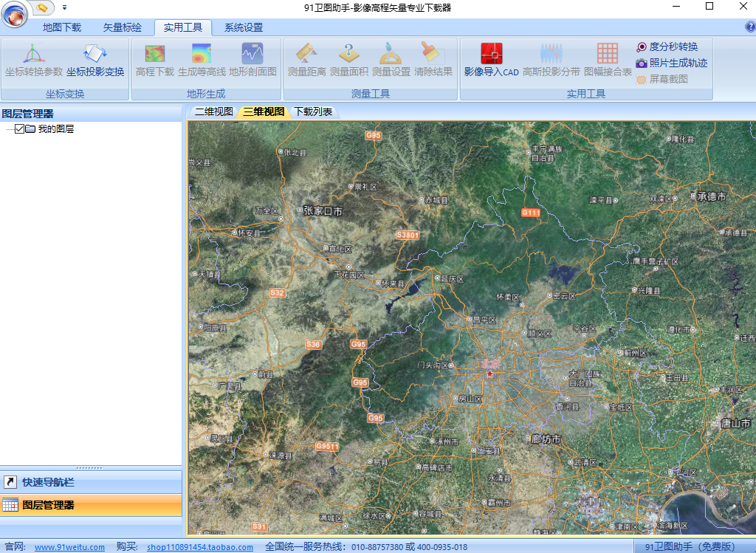Click the 我的图层 tree item text
Screen dimensions: 756x553
[56, 128]
